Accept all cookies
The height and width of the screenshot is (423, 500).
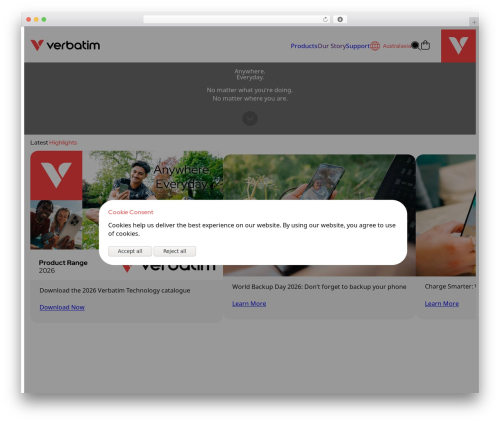coord(130,251)
